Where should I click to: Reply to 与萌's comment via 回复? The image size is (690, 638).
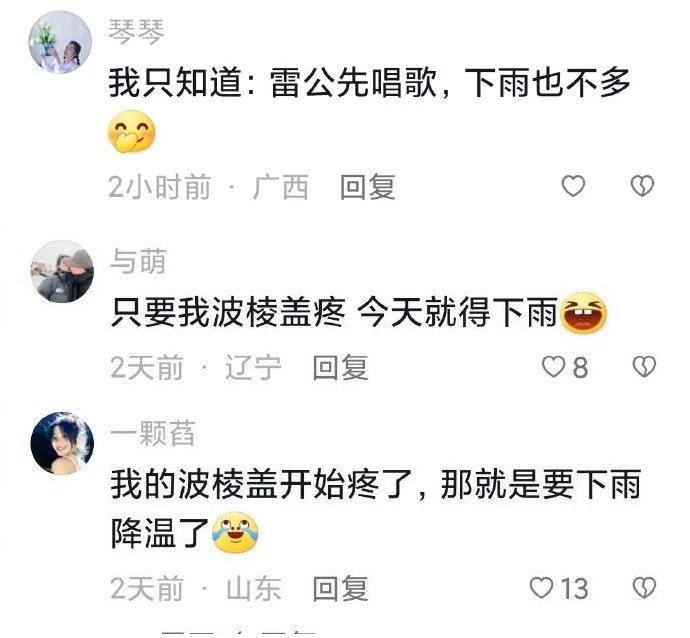(340, 367)
